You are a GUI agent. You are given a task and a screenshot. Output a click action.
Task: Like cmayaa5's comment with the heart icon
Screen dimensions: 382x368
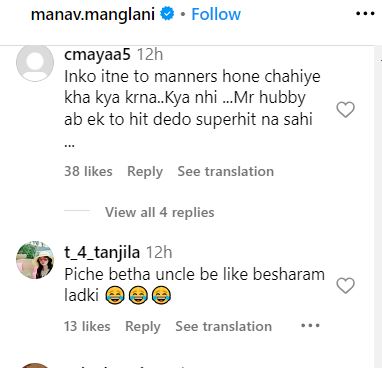click(x=345, y=110)
